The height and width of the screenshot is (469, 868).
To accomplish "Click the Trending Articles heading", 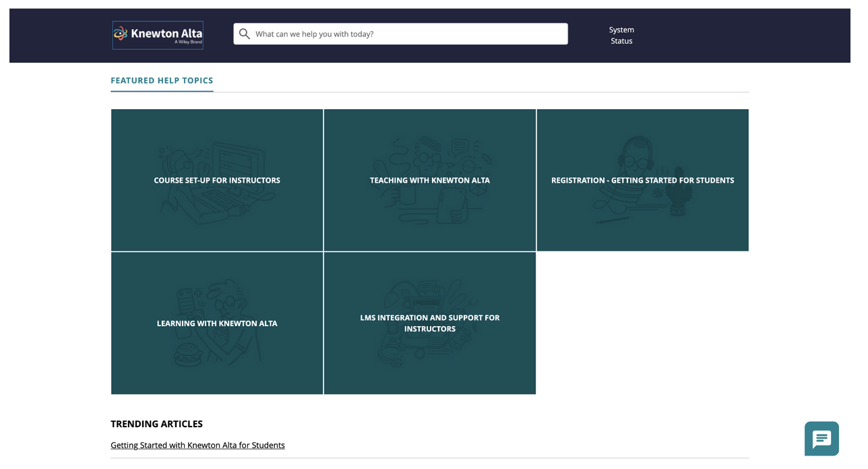I will [156, 424].
